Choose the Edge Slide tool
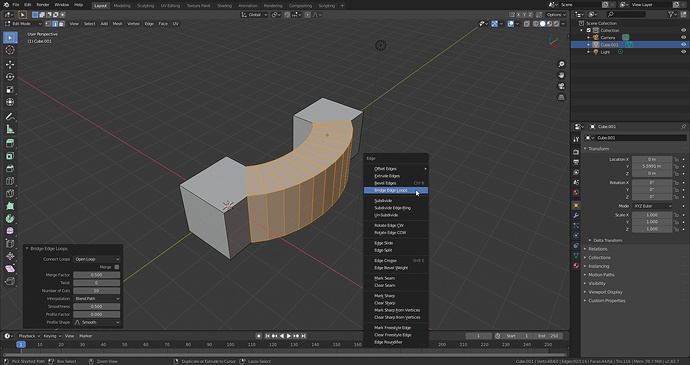The image size is (690, 365). pyautogui.click(x=10, y=243)
